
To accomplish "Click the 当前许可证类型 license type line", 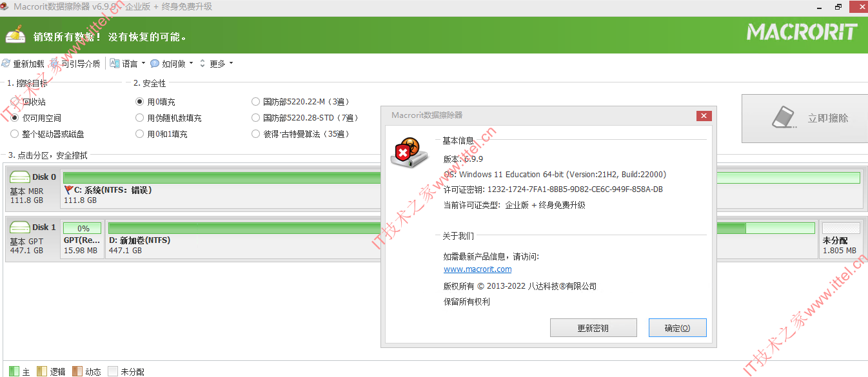I will [515, 205].
